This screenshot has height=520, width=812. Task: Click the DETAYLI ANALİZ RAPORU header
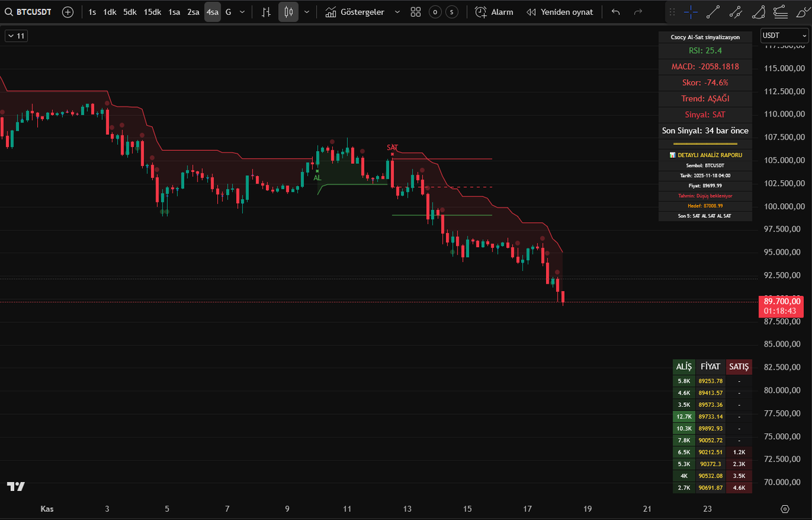705,155
